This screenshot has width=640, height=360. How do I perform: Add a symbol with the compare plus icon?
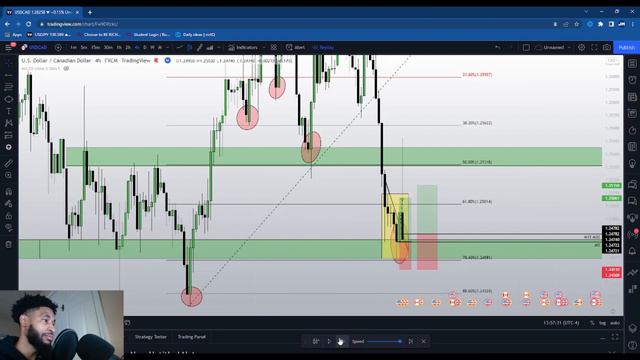pos(58,47)
